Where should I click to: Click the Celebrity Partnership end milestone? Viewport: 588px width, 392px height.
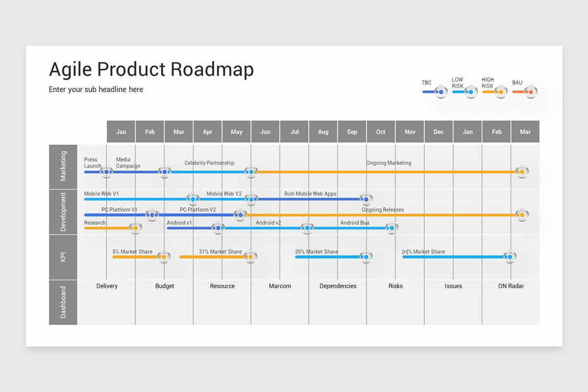click(251, 172)
